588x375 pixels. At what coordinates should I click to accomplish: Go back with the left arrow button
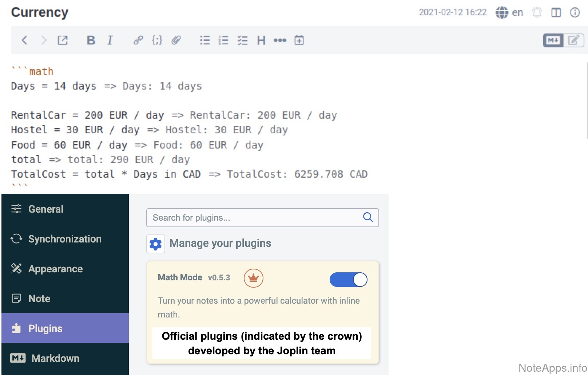tap(24, 40)
